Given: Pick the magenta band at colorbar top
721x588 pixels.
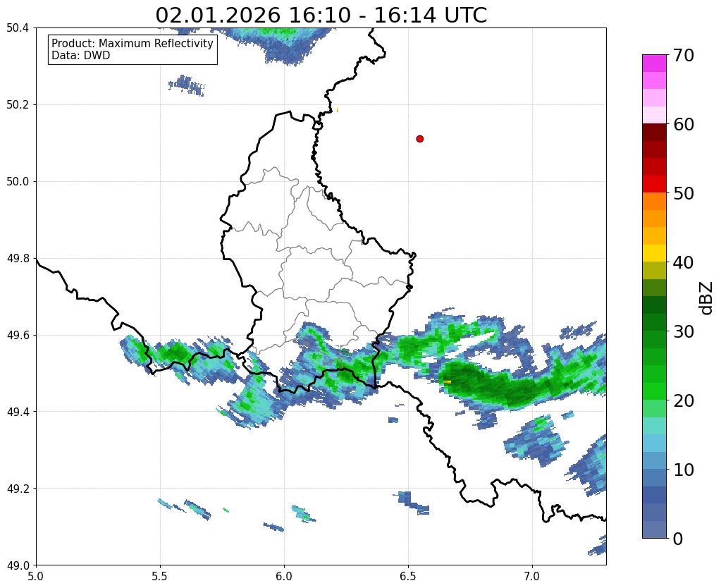Looking at the screenshot, I should [654, 63].
